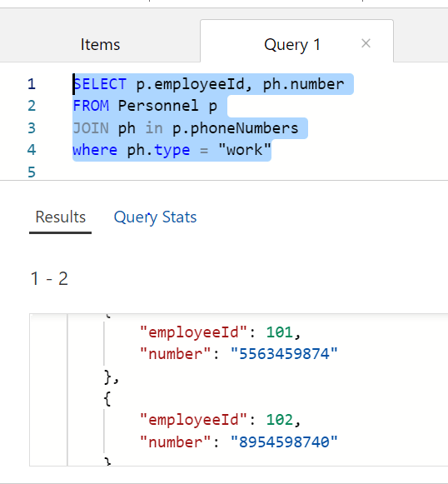Switch to the Items tab
The height and width of the screenshot is (484, 448).
coord(100,44)
